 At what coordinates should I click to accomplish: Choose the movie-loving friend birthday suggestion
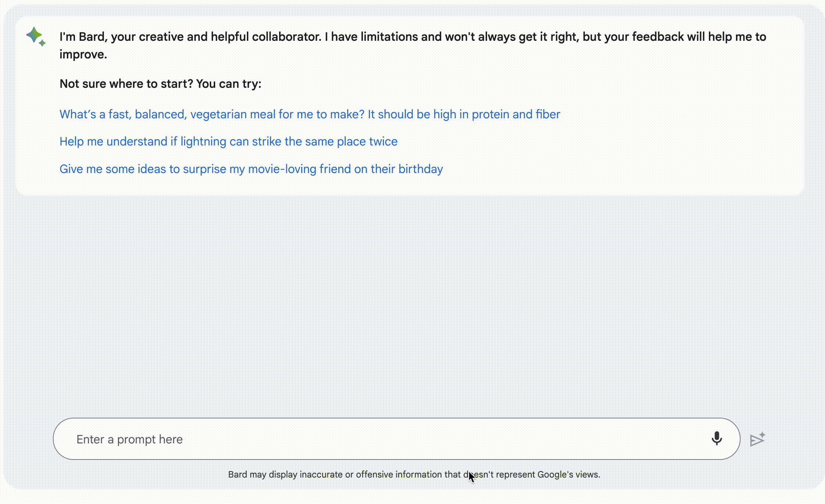point(251,169)
